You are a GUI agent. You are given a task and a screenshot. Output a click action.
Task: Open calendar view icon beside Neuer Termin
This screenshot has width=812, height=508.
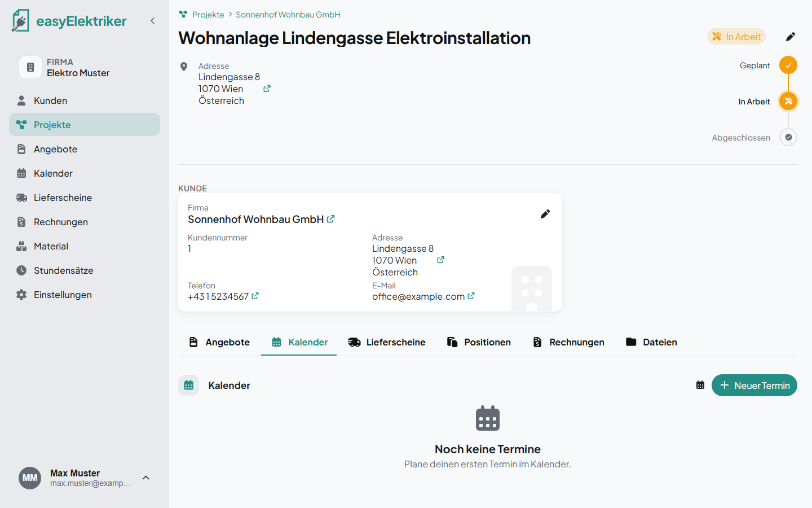tap(700, 385)
